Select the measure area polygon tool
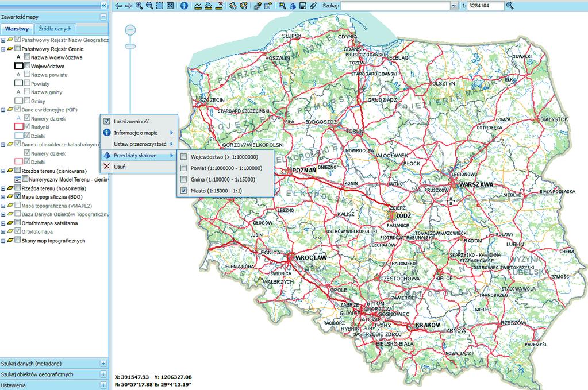 209,6
